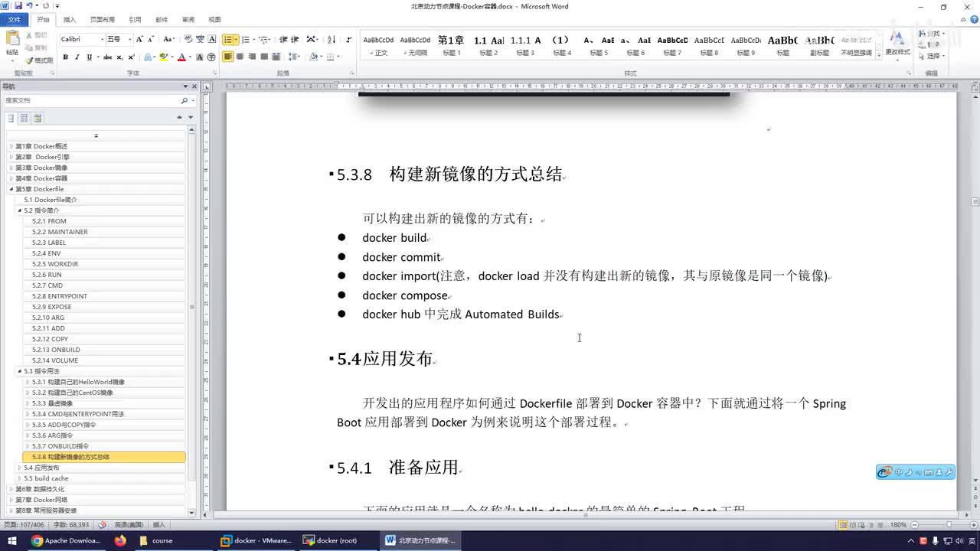Apply the 正文 body style
The image size is (980, 551).
click(x=378, y=45)
